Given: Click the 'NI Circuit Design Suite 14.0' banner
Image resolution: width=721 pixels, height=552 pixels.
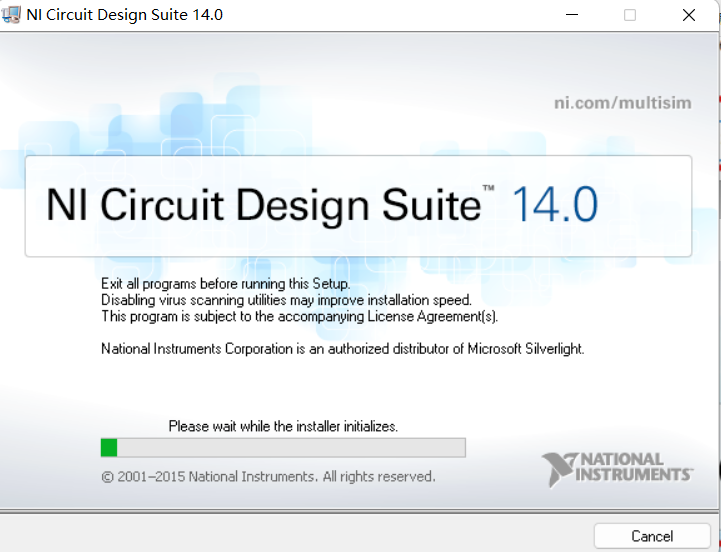Looking at the screenshot, I should 359,206.
